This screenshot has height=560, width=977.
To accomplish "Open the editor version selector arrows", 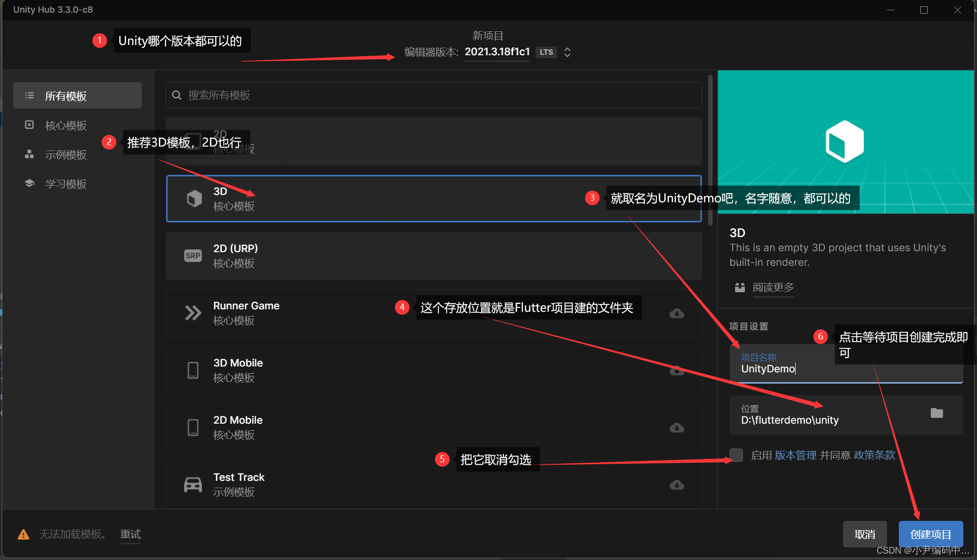I will 567,52.
